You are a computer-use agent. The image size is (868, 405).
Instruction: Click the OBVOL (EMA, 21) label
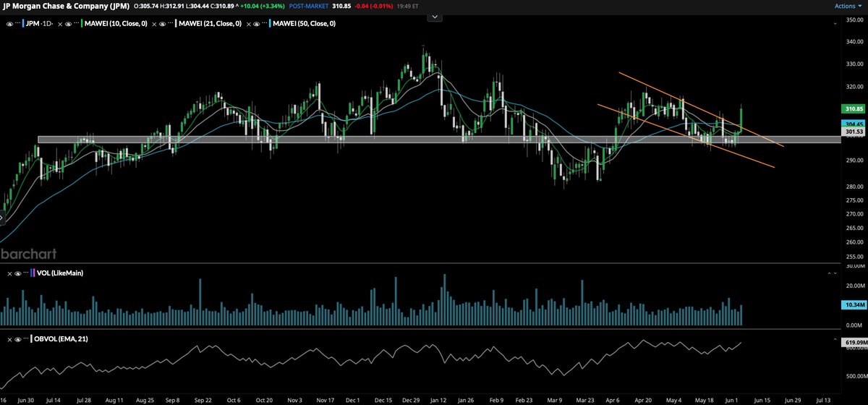click(x=61, y=339)
